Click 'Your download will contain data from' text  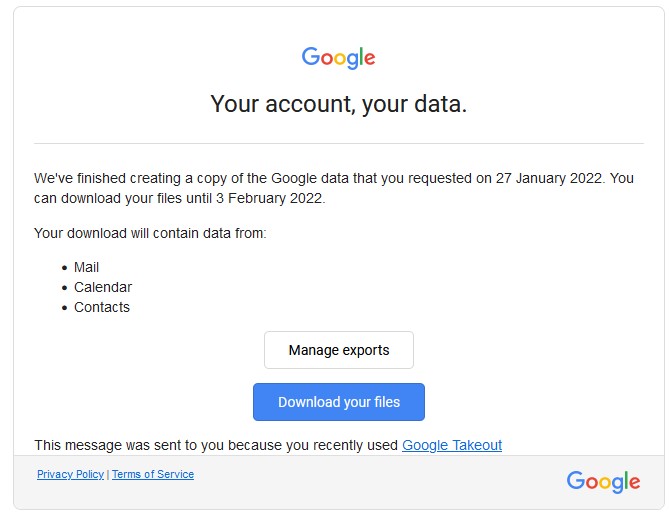pyautogui.click(x=150, y=233)
